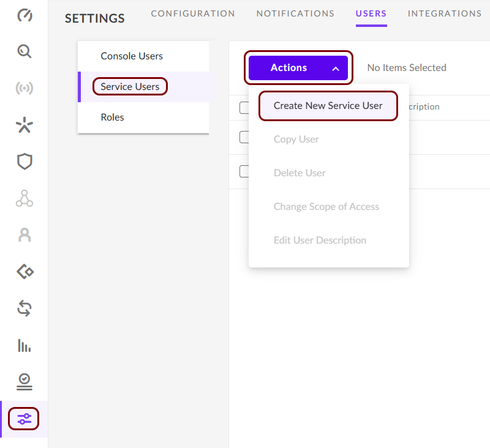Tick the first user row checkbox

[244, 137]
